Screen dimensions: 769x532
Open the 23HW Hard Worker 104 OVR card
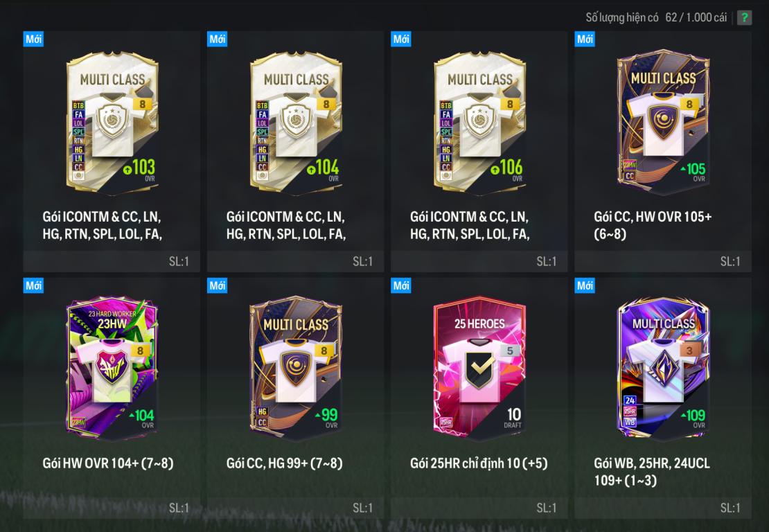(x=112, y=368)
